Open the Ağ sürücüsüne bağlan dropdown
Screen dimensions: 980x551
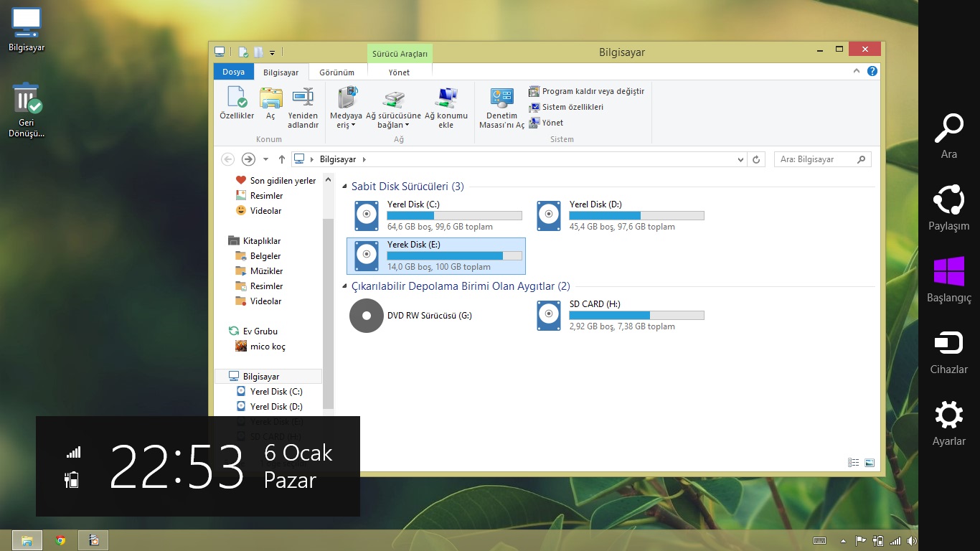(393, 108)
